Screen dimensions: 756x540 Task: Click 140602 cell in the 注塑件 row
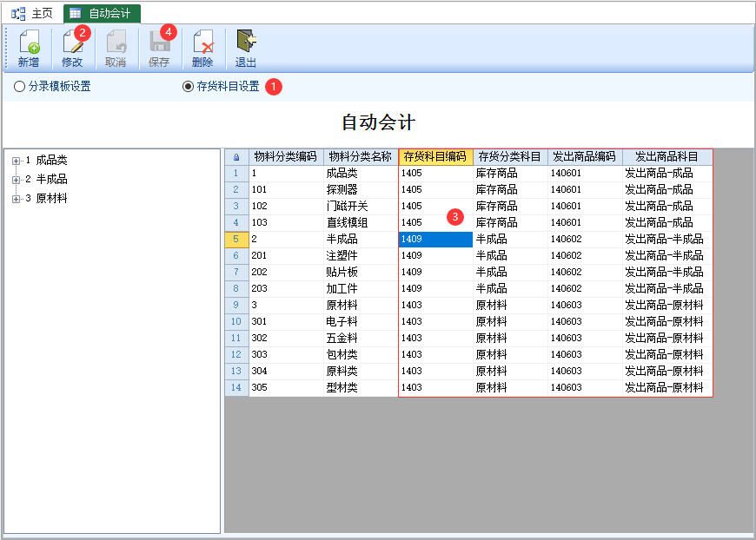point(585,256)
